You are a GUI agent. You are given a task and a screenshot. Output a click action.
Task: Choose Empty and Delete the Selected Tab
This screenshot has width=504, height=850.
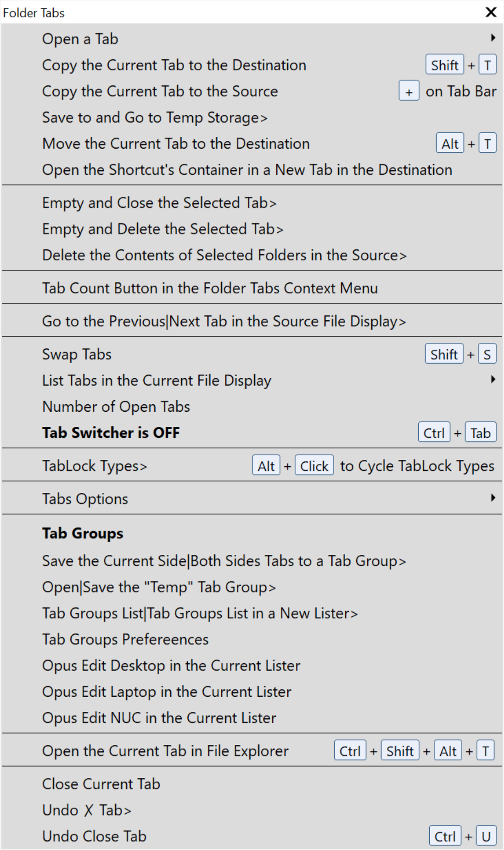point(162,229)
